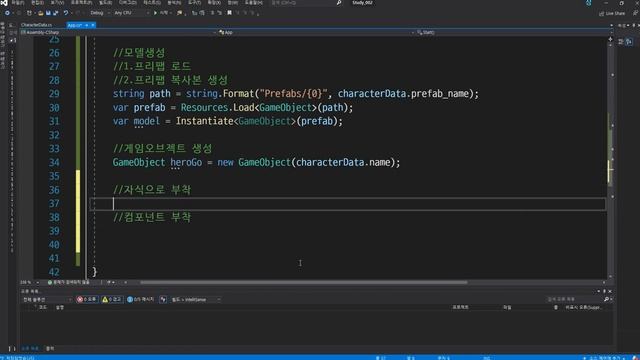
Task: Click the Undo arrow icon
Action: click(65, 13)
